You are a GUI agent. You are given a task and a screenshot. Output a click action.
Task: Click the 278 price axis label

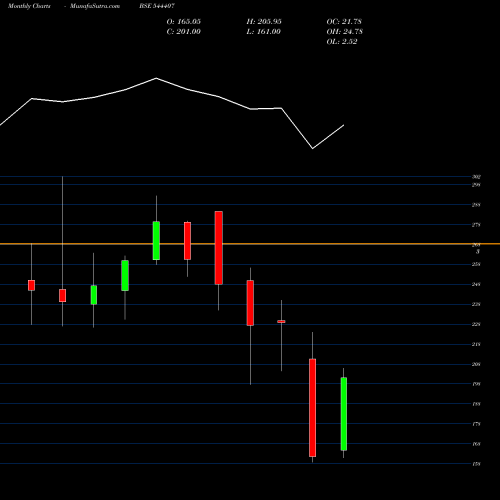[476, 225]
